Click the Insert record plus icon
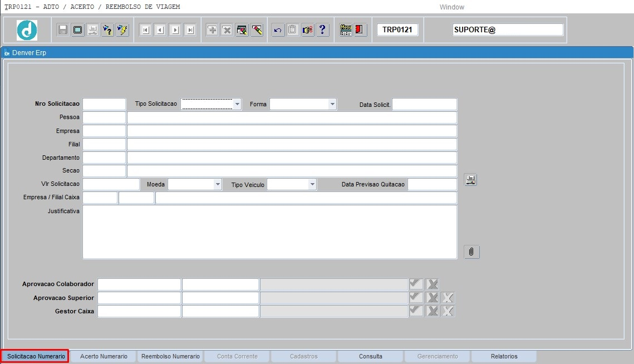Image resolution: width=634 pixels, height=364 pixels. 212,30
